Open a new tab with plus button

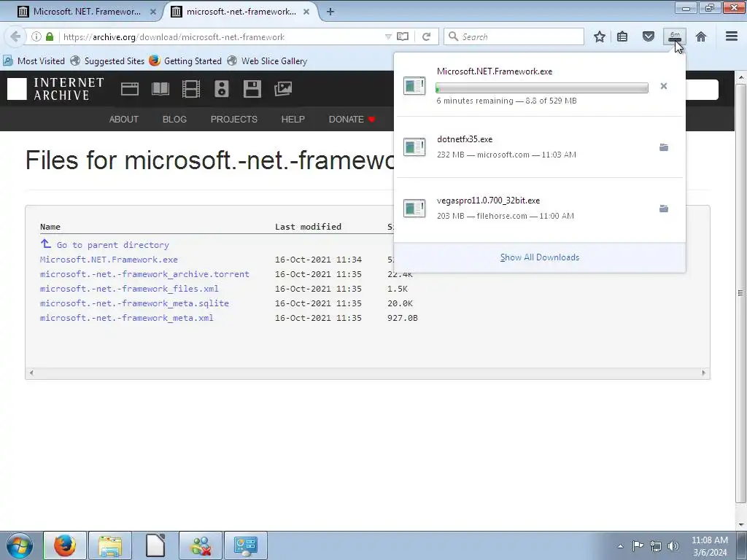tap(330, 12)
